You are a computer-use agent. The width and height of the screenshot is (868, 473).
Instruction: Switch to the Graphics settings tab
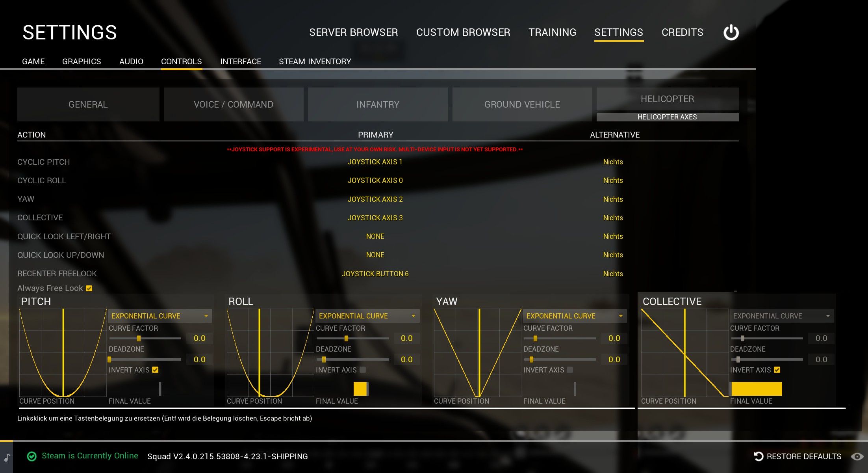point(82,61)
